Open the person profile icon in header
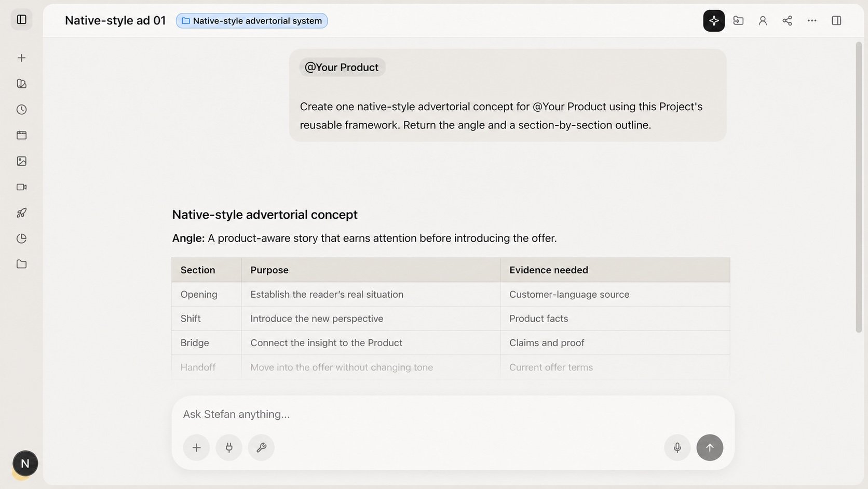The height and width of the screenshot is (489, 868). 763,21
